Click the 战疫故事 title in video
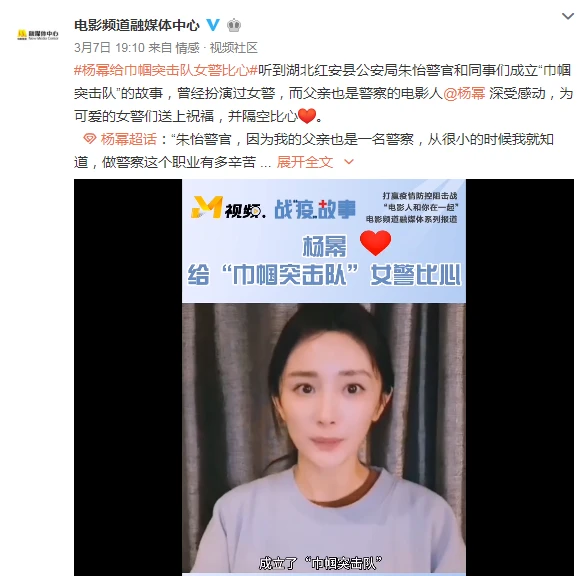 coord(315,209)
